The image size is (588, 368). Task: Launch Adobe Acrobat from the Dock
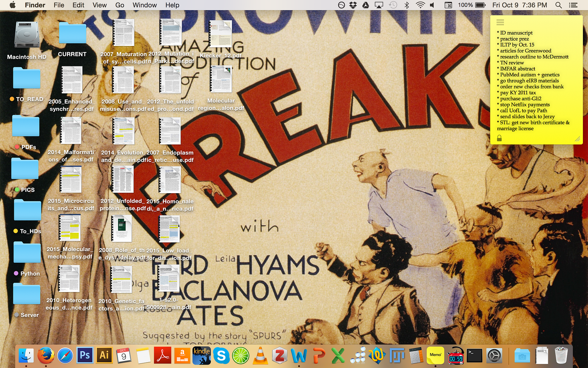(x=163, y=355)
